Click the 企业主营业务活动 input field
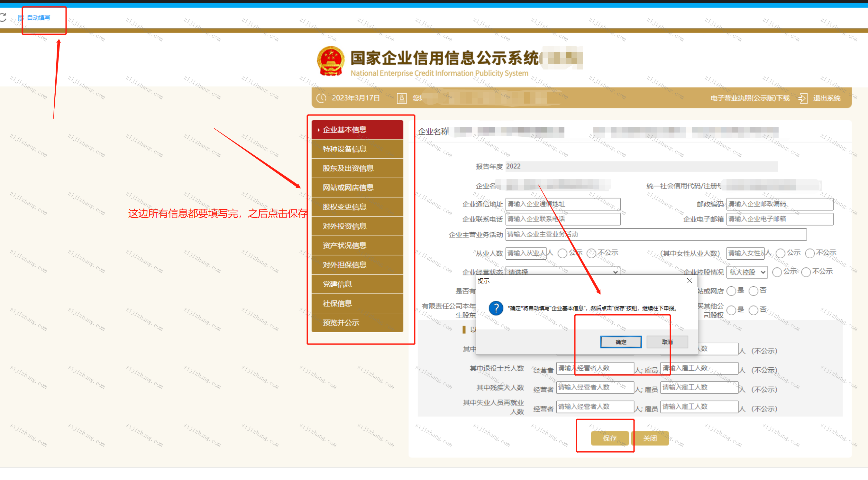868x480 pixels. click(656, 235)
